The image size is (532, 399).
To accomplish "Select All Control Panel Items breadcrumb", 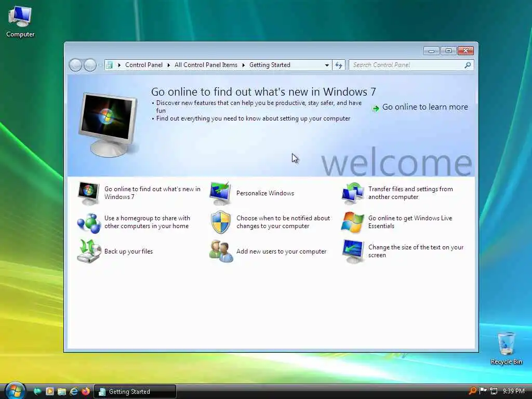I will [206, 65].
